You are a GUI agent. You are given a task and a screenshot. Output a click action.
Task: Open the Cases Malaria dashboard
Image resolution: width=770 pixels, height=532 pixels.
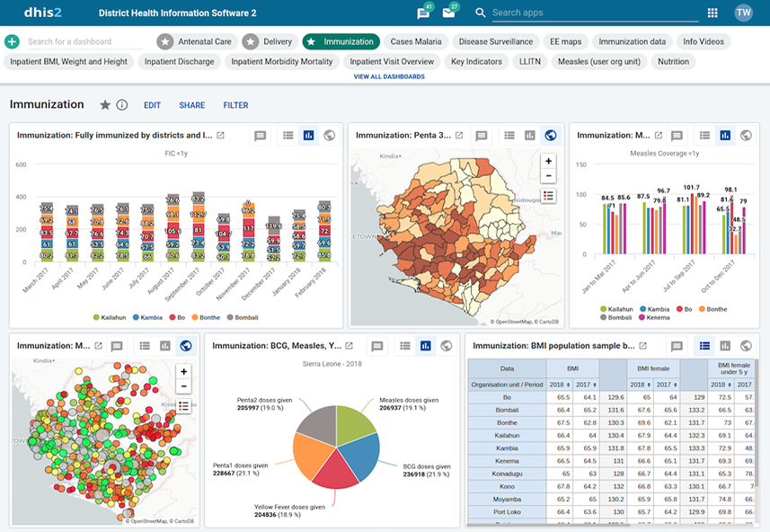click(416, 41)
